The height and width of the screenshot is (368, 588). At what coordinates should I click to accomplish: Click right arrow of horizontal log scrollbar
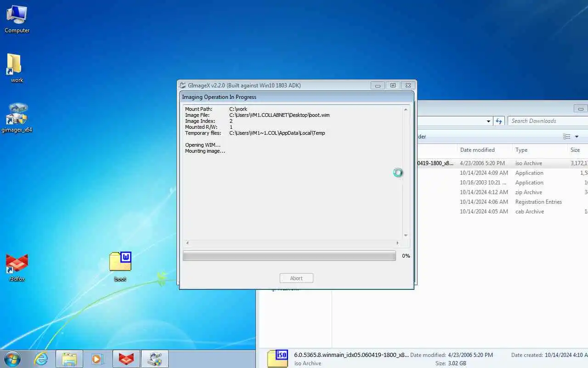click(398, 243)
